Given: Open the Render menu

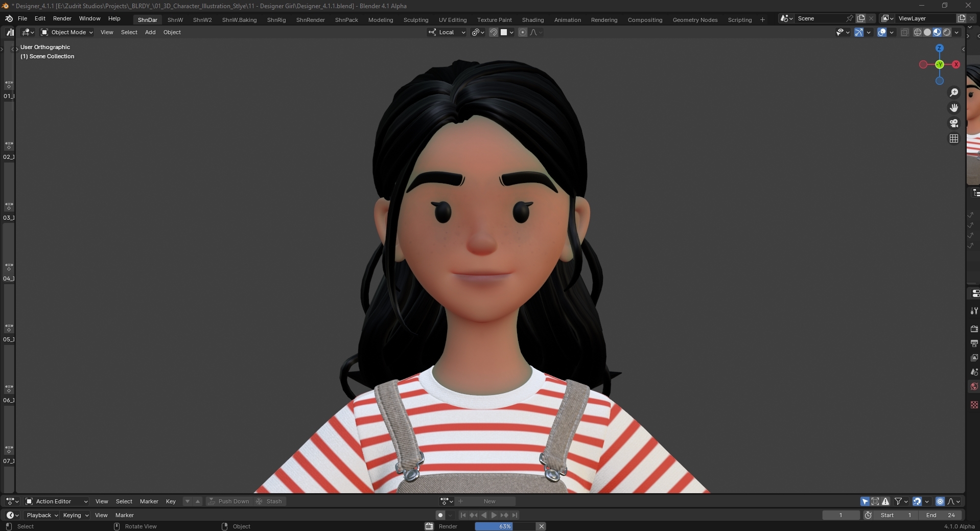Looking at the screenshot, I should 62,18.
